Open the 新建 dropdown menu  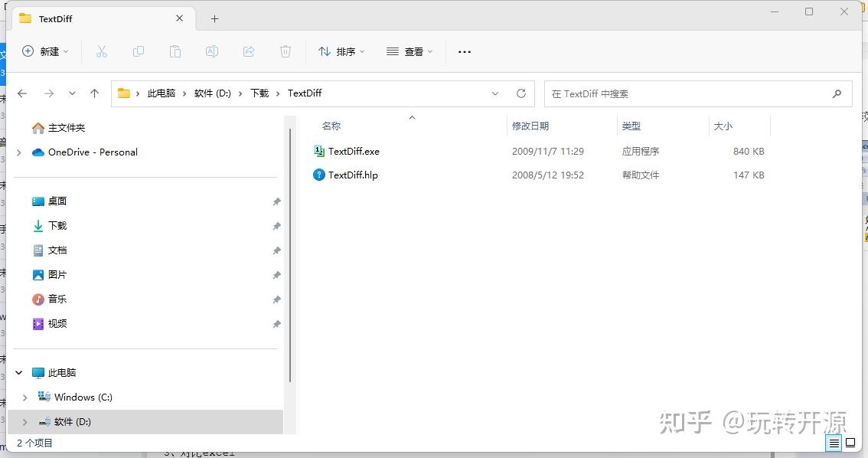[45, 51]
